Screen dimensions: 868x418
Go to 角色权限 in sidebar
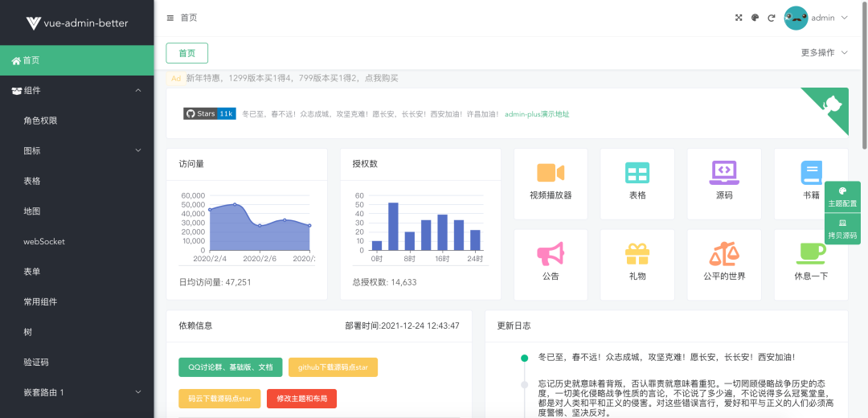coord(77,121)
